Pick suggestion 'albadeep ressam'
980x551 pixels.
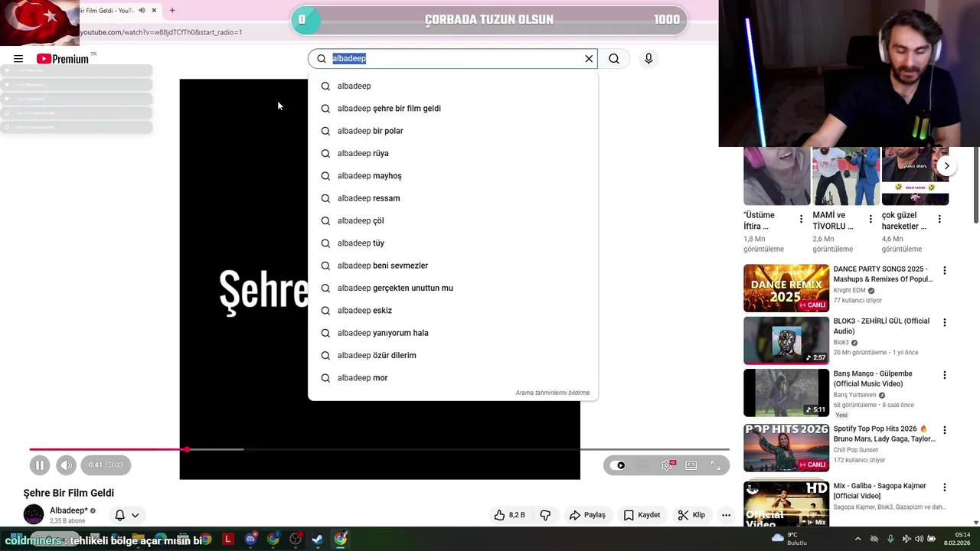click(x=452, y=198)
